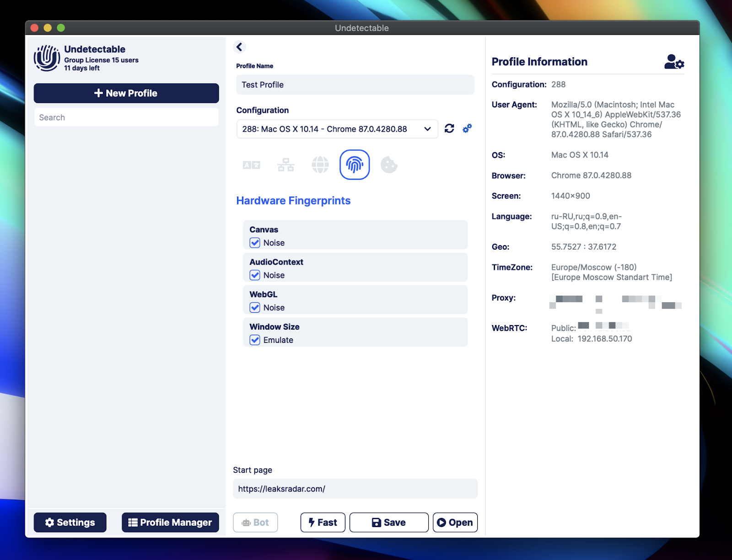This screenshot has height=560, width=732.
Task: Click the Undetectable fingerprint logo
Action: click(x=47, y=58)
